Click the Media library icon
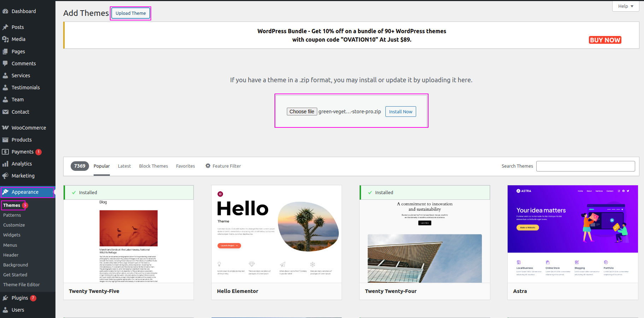This screenshot has height=318, width=644. pos(5,39)
